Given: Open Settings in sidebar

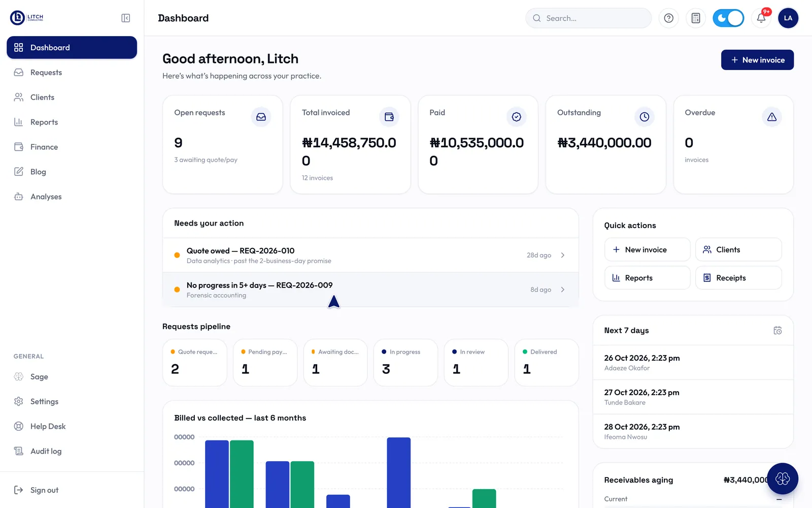Looking at the screenshot, I should [72, 401].
